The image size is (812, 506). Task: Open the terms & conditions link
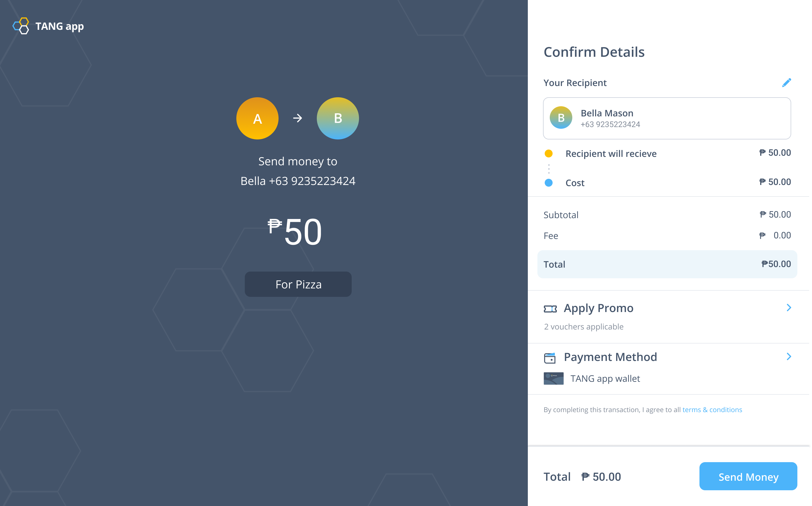[712, 410]
